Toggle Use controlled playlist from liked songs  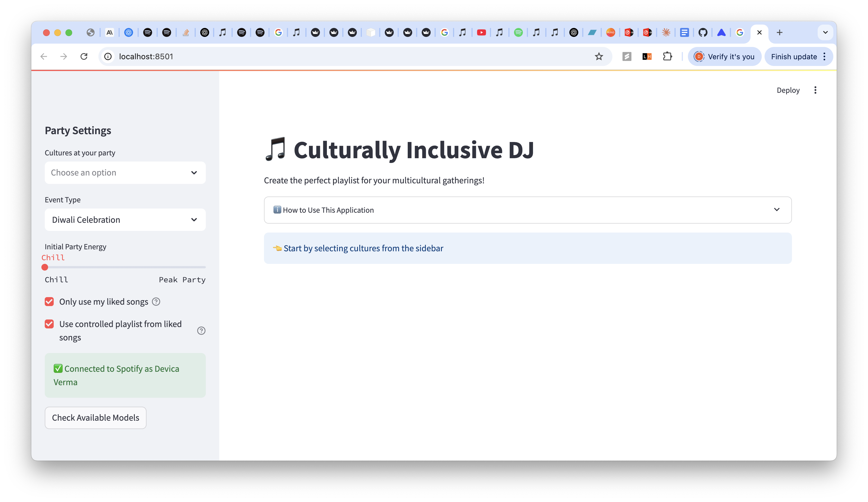[49, 324]
